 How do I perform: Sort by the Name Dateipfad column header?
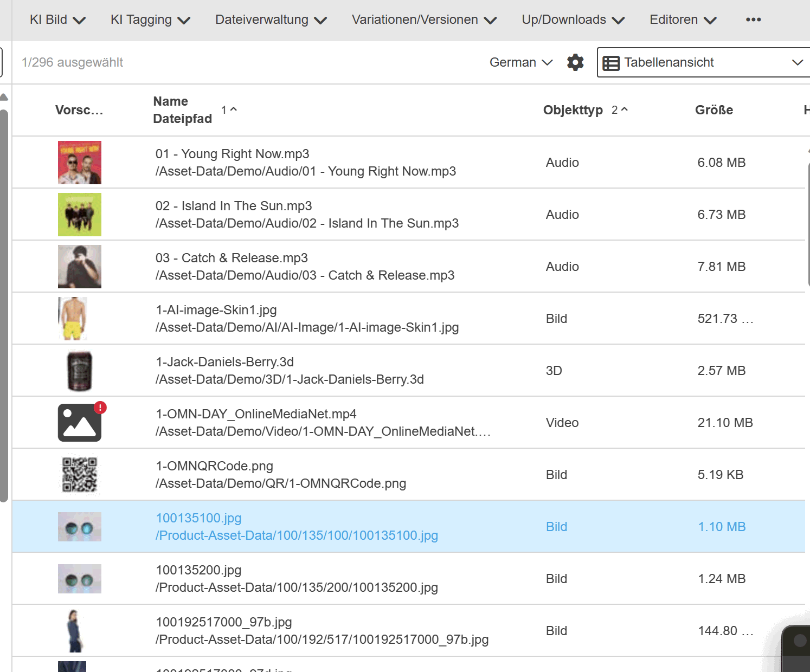click(x=182, y=110)
